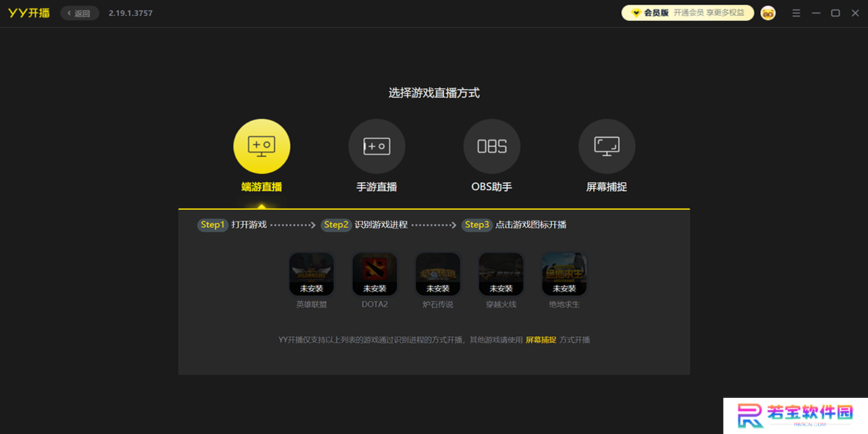
Task: Click the version number 2.19.1.3757
Action: 131,13
